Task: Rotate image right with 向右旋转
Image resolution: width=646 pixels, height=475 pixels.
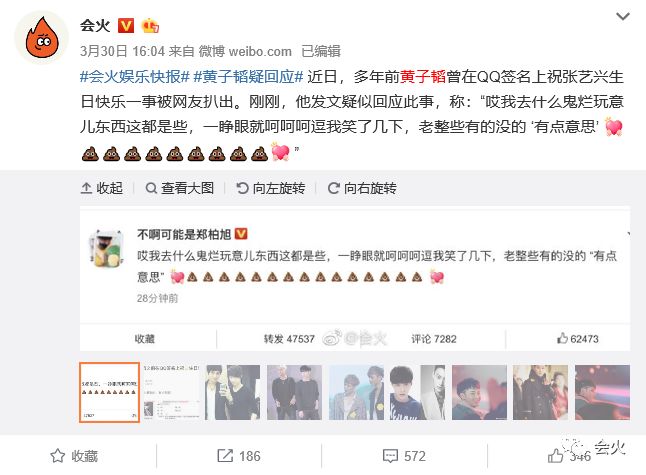Action: click(362, 188)
